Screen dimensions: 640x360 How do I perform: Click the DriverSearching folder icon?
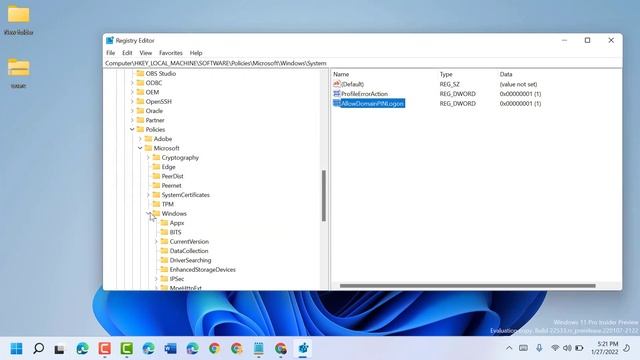[164, 260]
